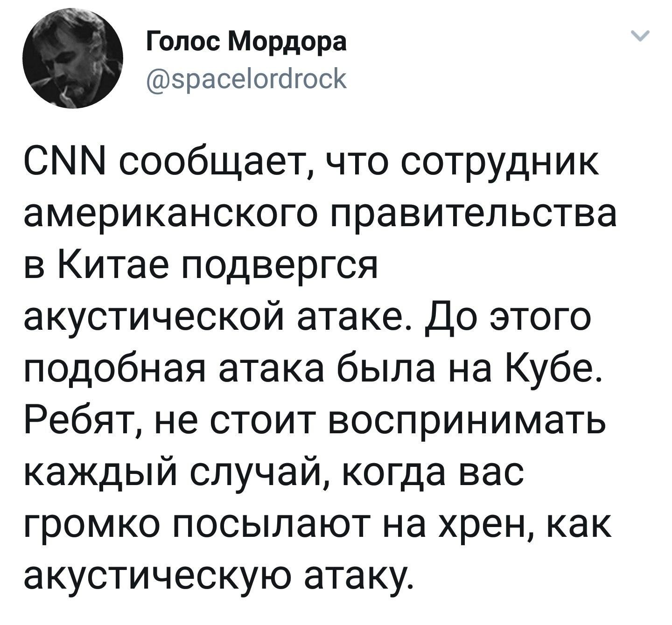The image size is (672, 625).
Task: Click the word Кубе in the tweet
Action: coord(550,370)
